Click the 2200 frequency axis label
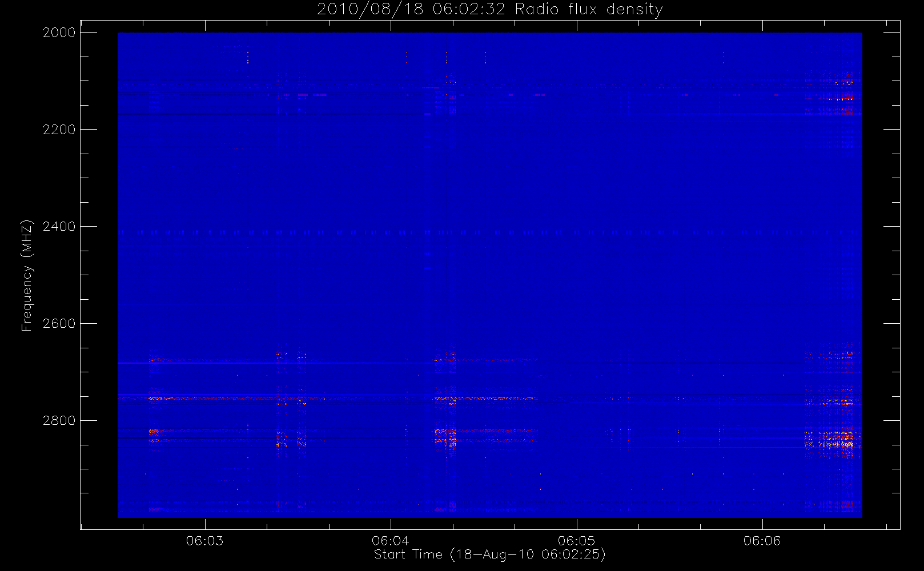924x571 pixels. (x=59, y=130)
